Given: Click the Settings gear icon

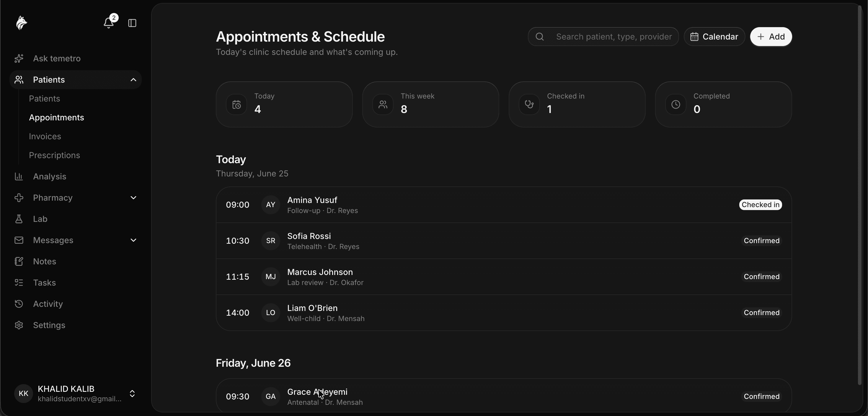Looking at the screenshot, I should [19, 325].
